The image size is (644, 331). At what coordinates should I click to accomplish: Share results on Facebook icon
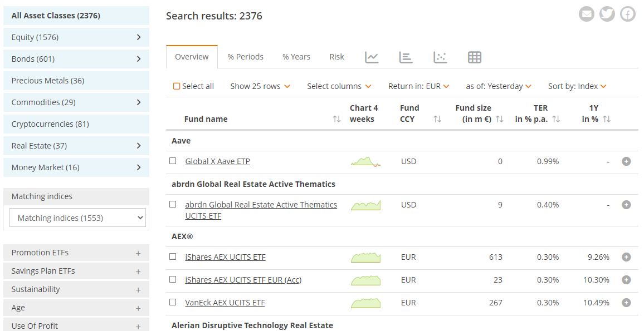(x=628, y=14)
